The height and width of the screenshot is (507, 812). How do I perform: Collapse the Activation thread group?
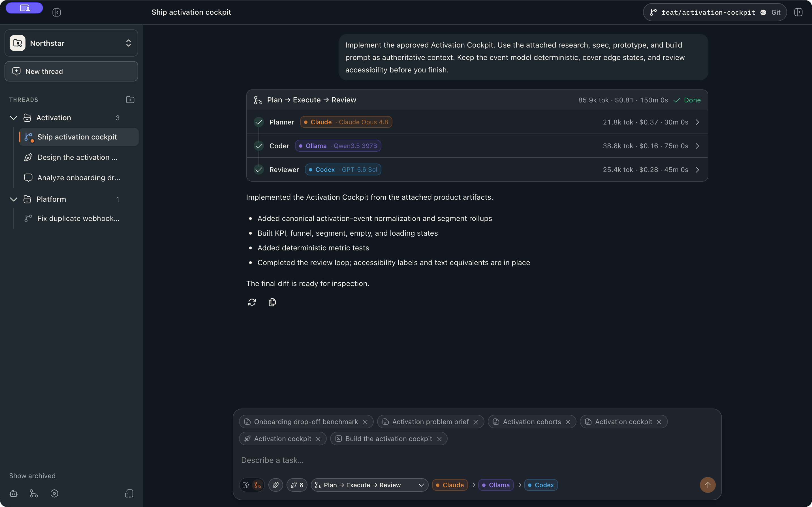click(13, 118)
